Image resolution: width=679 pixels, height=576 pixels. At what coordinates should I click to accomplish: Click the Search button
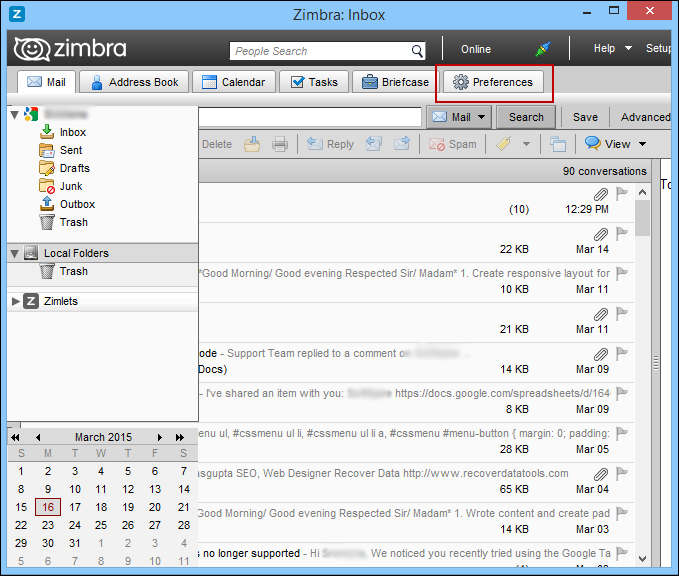coord(526,117)
